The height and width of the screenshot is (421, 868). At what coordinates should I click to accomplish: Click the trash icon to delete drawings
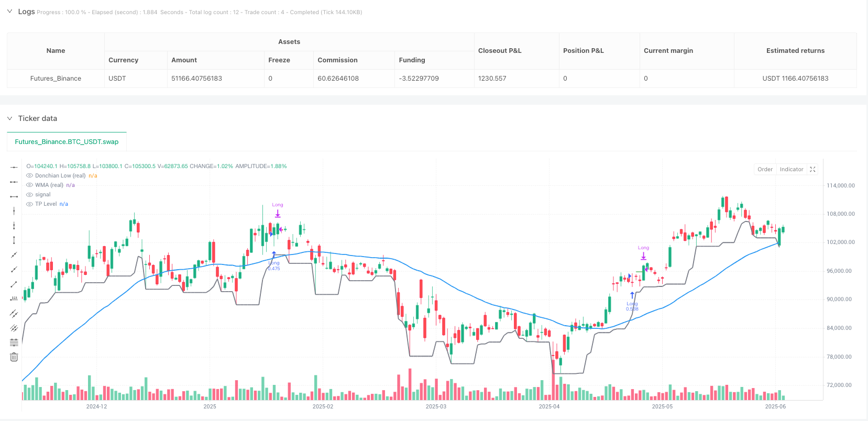[14, 357]
